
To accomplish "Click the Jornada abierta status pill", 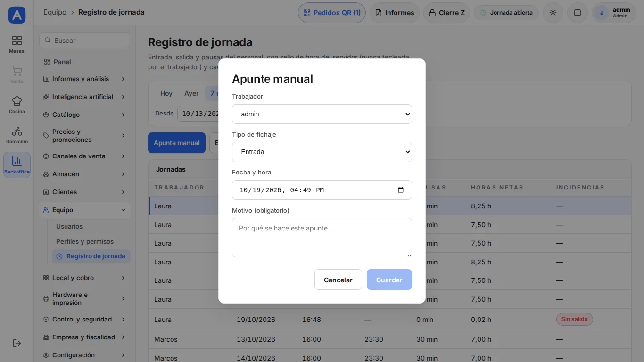I will pos(506,13).
